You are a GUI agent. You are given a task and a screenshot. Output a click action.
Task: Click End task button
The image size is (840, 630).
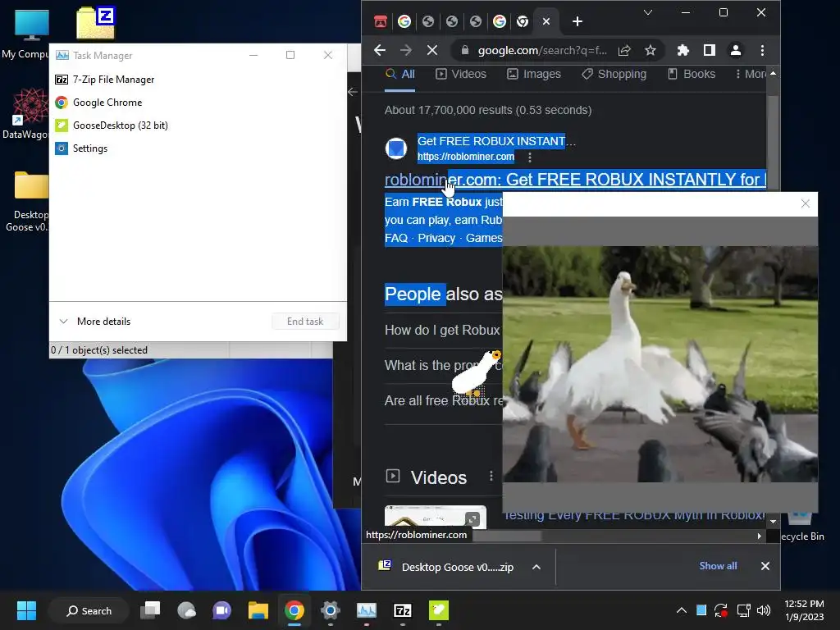[x=305, y=322]
